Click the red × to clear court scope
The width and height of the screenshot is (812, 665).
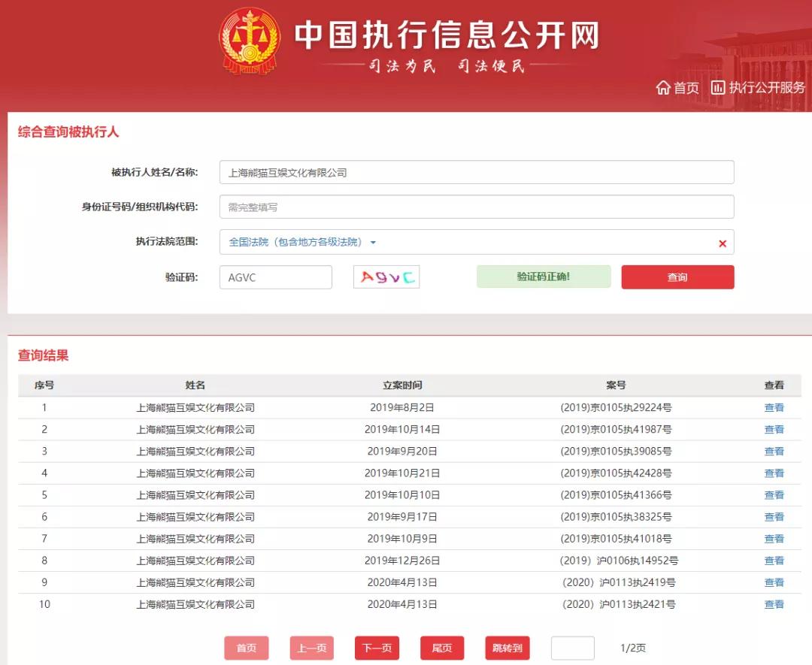pyautogui.click(x=722, y=243)
